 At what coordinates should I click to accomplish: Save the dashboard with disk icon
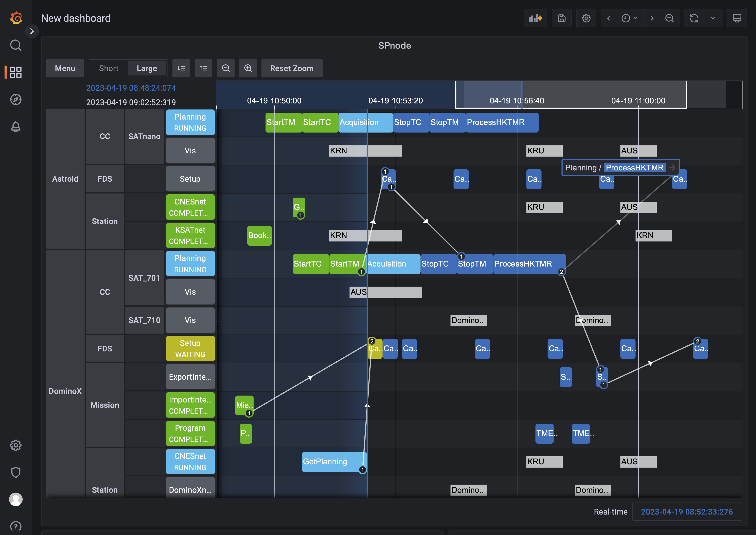coord(562,18)
